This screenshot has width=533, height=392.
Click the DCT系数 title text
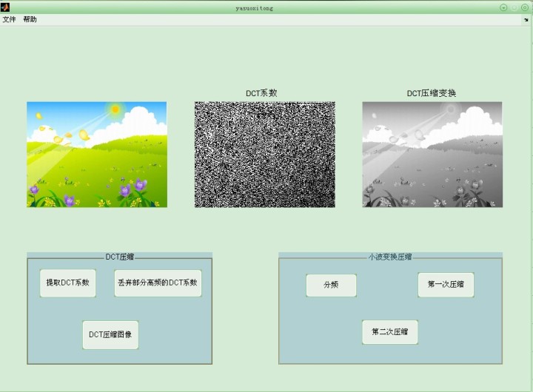(x=261, y=93)
